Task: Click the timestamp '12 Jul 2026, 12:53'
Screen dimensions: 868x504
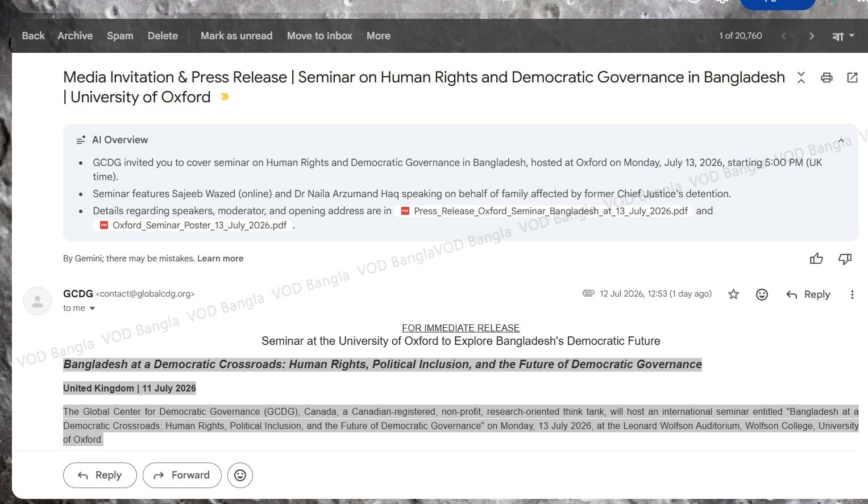Action: [x=633, y=294]
